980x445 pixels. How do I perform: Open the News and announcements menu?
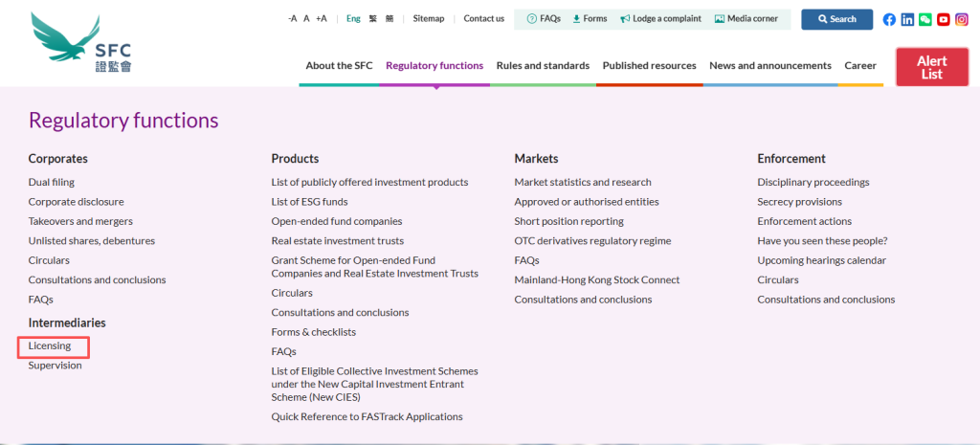(x=769, y=66)
